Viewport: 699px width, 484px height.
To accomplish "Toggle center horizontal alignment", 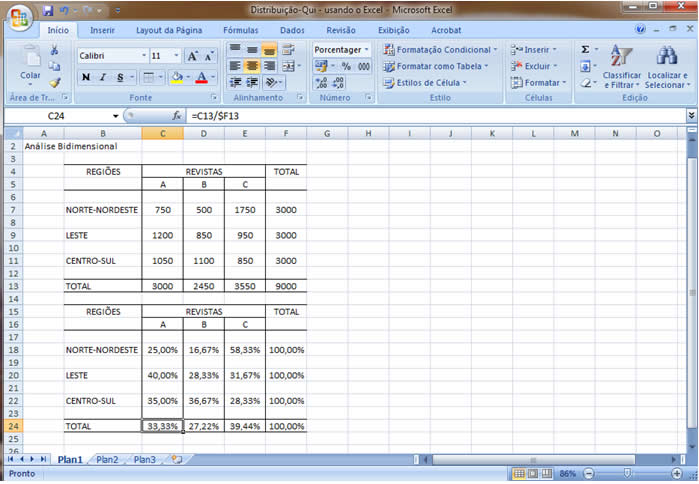I will point(252,66).
